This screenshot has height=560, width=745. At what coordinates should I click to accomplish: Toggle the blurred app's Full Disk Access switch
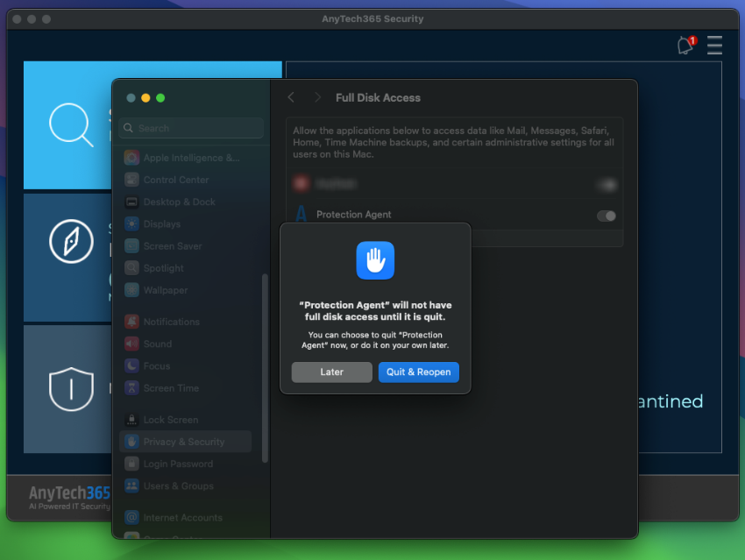click(607, 184)
